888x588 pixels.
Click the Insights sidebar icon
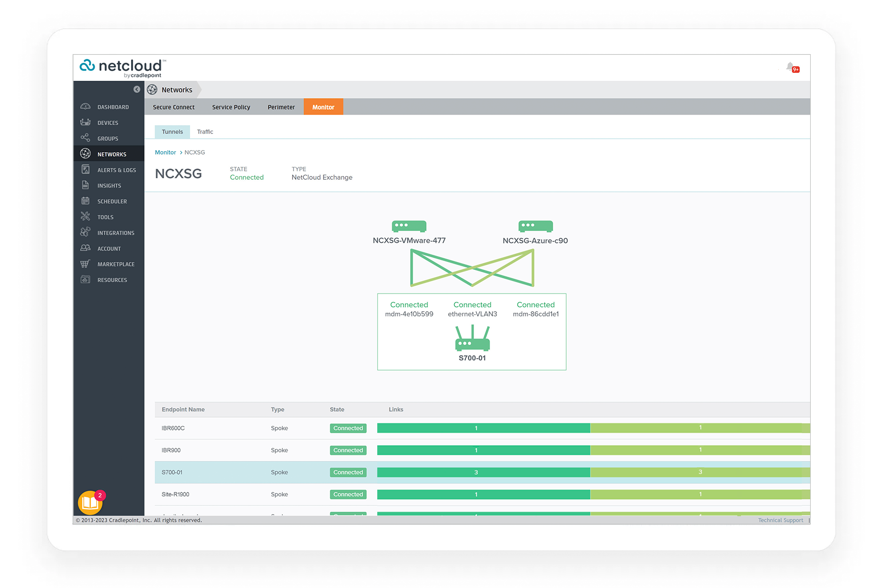pos(85,185)
